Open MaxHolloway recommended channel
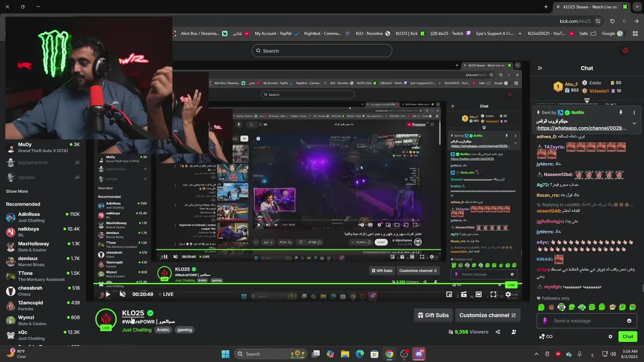The image size is (644, 362). (x=43, y=246)
